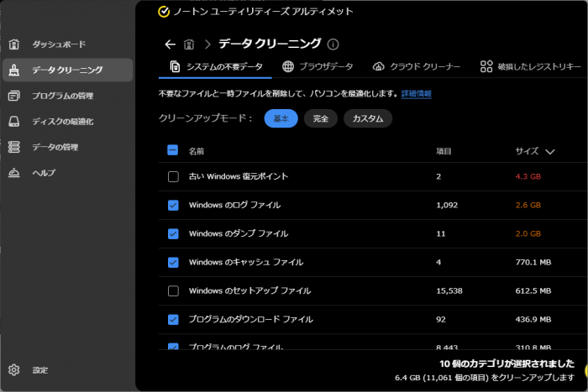Click the 10 個のカテゴリが選択されました summary
Screen dimensions: 588x392
[507, 363]
